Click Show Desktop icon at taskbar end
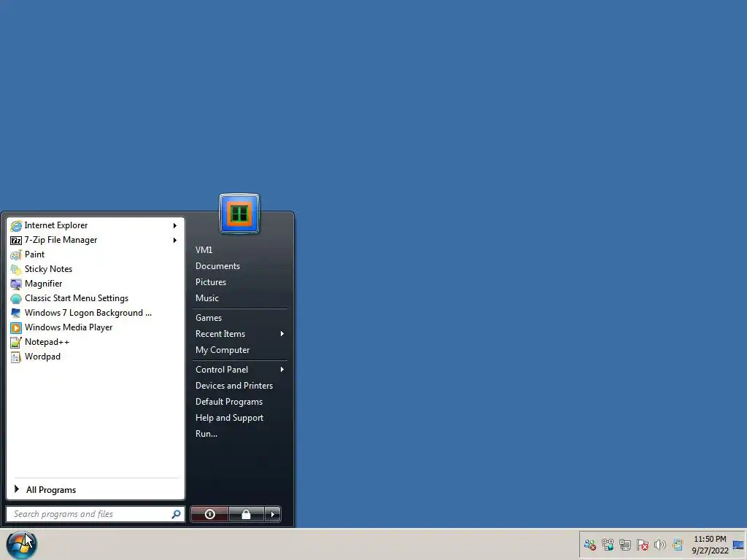This screenshot has height=560, width=747. click(x=738, y=545)
